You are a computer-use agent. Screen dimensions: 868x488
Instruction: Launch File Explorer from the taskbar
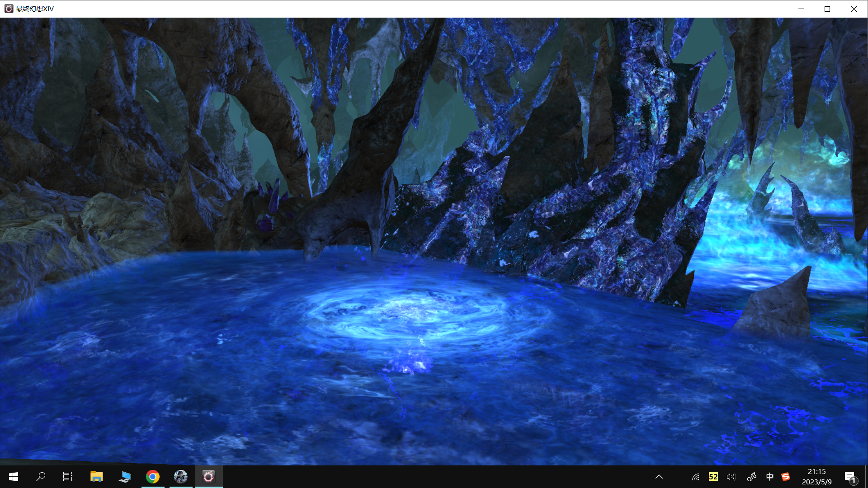click(96, 477)
